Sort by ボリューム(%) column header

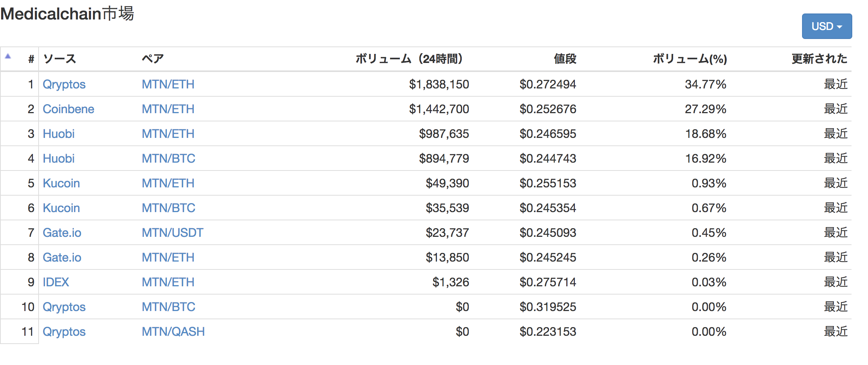coord(690,59)
